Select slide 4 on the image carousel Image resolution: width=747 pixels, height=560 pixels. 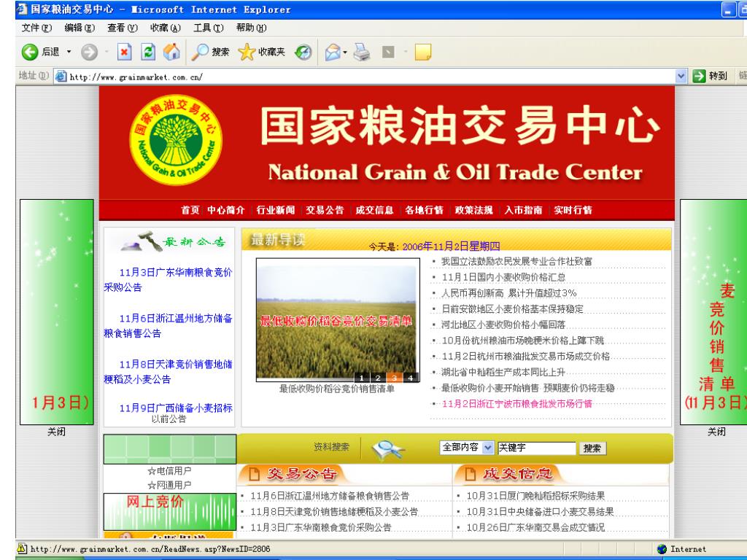click(410, 378)
